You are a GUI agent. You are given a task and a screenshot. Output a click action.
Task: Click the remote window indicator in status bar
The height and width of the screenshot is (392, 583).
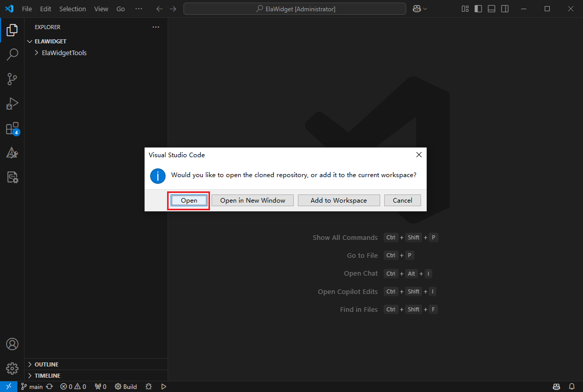click(x=9, y=386)
